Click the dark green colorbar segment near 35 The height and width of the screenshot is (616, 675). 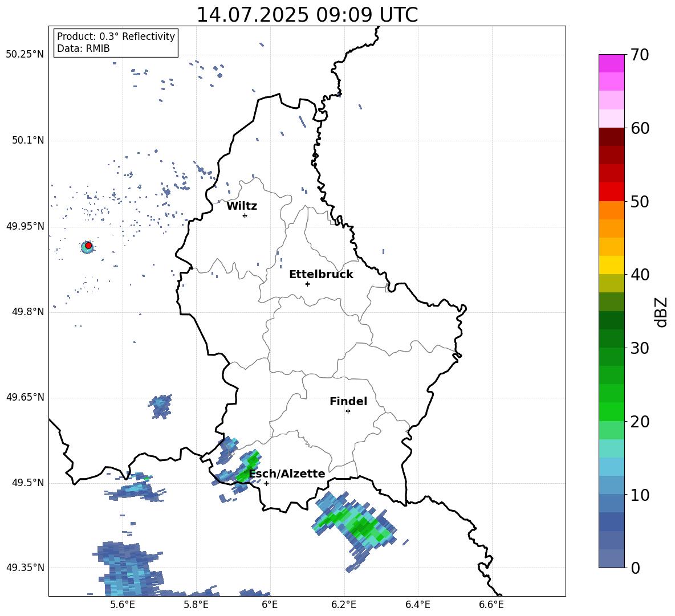(x=611, y=320)
